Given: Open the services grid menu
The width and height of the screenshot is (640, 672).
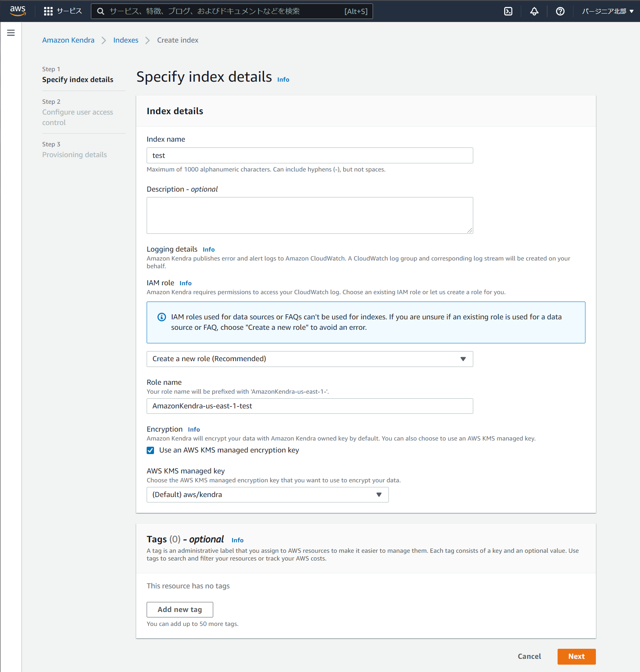Looking at the screenshot, I should click(x=48, y=11).
